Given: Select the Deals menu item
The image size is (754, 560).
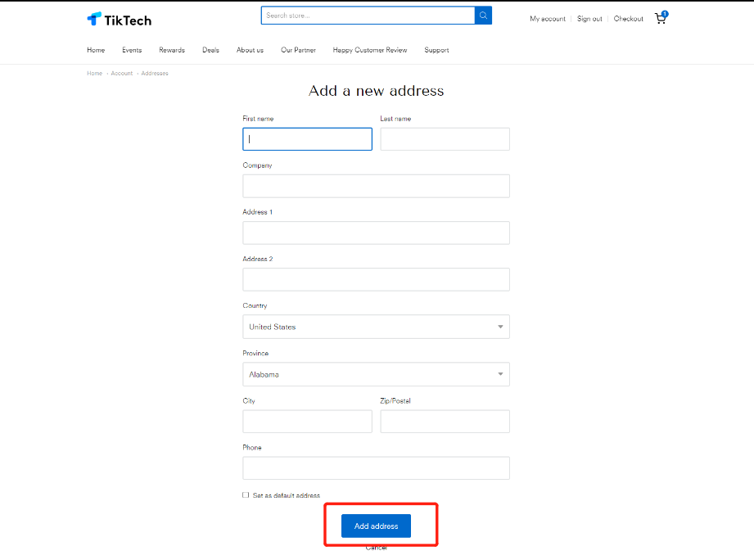Looking at the screenshot, I should [x=211, y=50].
